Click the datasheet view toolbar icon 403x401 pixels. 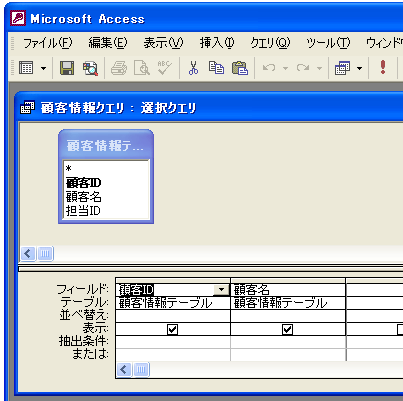tap(26, 68)
